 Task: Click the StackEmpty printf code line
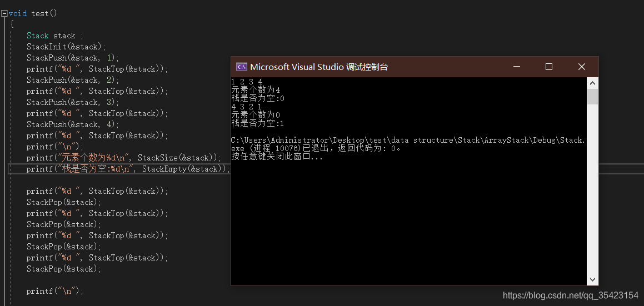(x=128, y=169)
